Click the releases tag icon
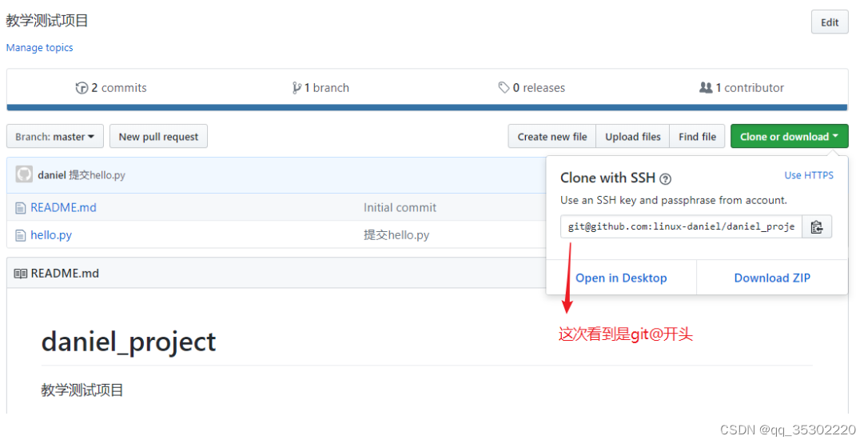This screenshot has width=868, height=444. 504,87
